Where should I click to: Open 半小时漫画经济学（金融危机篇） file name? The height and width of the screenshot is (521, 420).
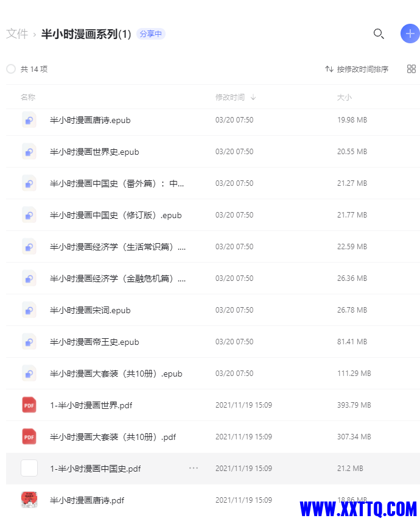[x=117, y=278]
